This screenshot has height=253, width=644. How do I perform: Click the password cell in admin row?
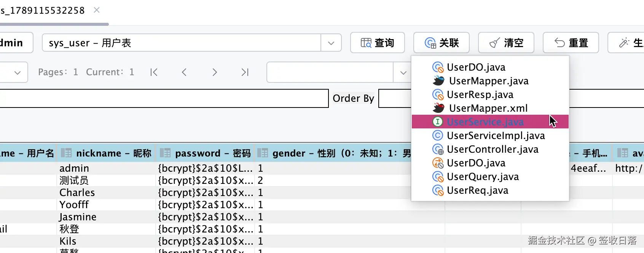point(206,168)
